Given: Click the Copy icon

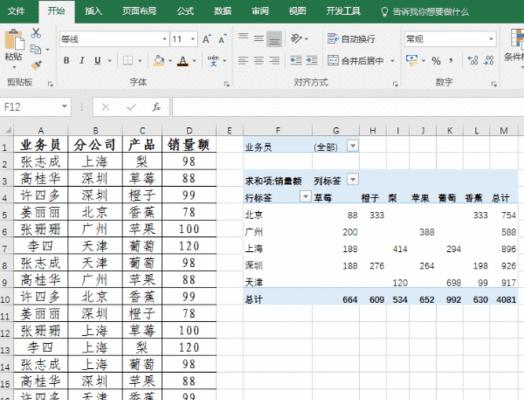Looking at the screenshot, I should [36, 49].
